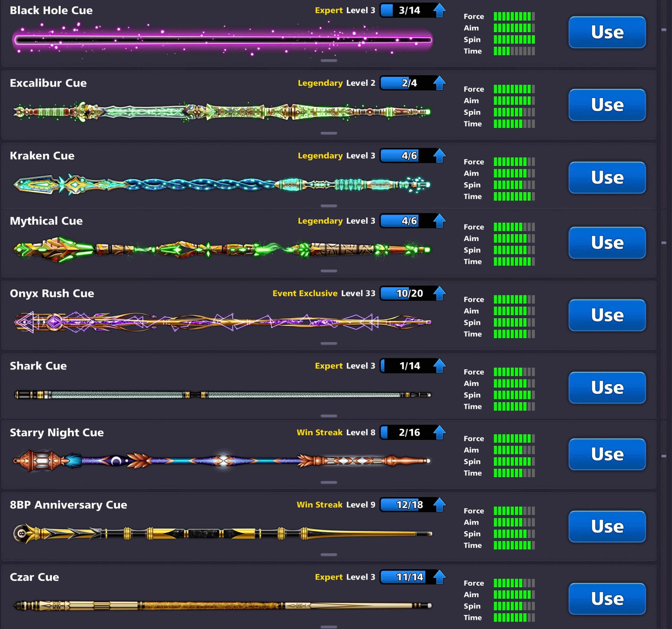Tap Kraken Cue upgrade arrow icon

pos(439,156)
